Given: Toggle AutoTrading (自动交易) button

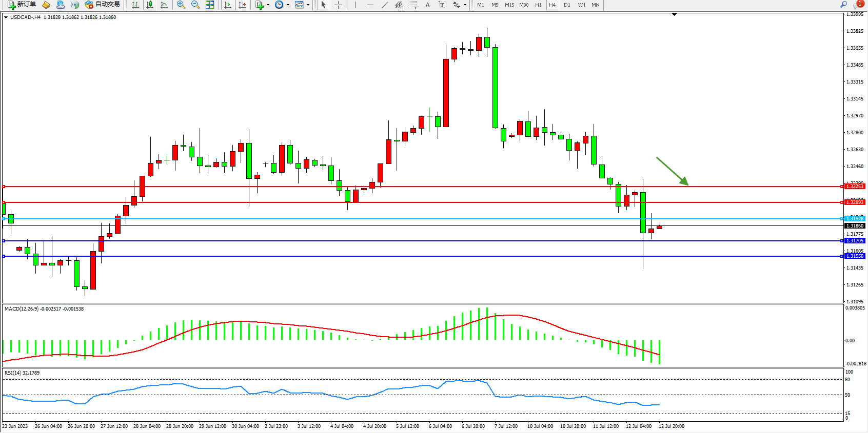Looking at the screenshot, I should [x=103, y=5].
